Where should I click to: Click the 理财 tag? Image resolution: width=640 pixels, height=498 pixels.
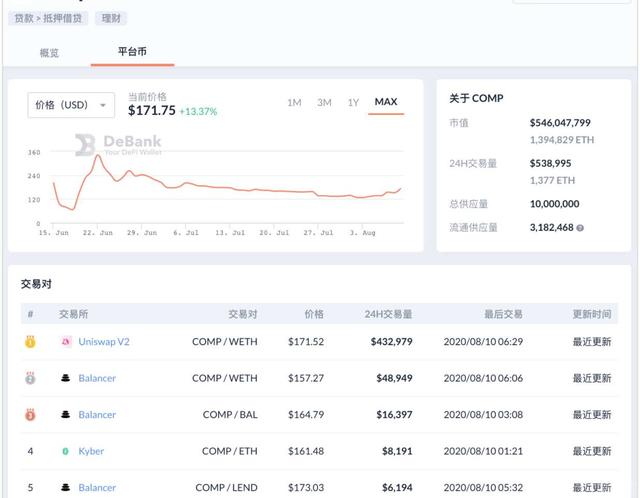(111, 18)
